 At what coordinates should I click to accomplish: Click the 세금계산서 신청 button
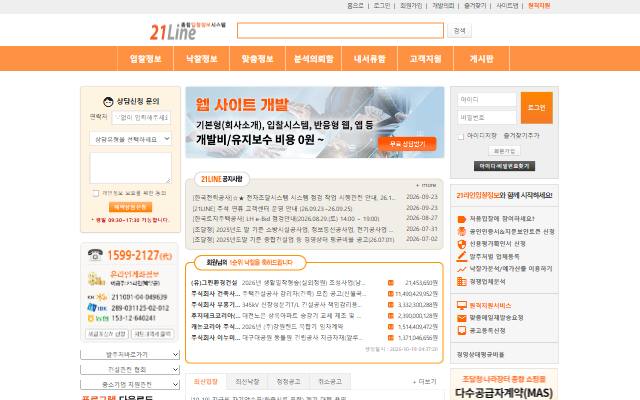[107, 334]
